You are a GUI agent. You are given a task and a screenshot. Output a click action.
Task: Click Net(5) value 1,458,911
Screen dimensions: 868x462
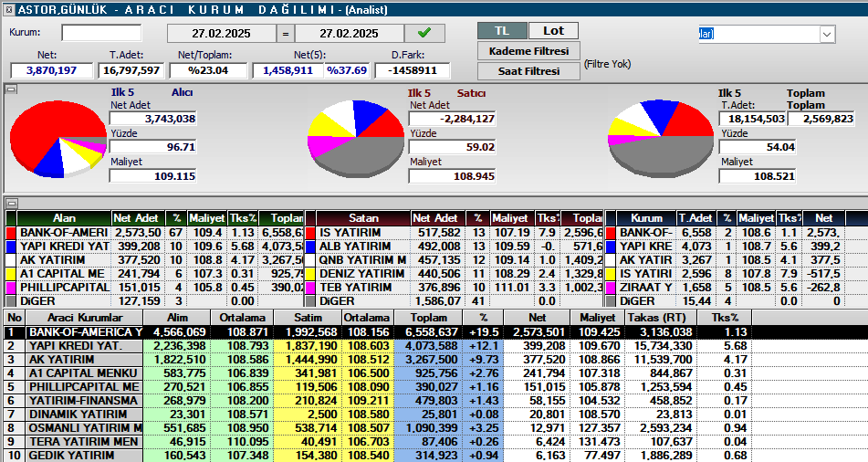pos(288,70)
